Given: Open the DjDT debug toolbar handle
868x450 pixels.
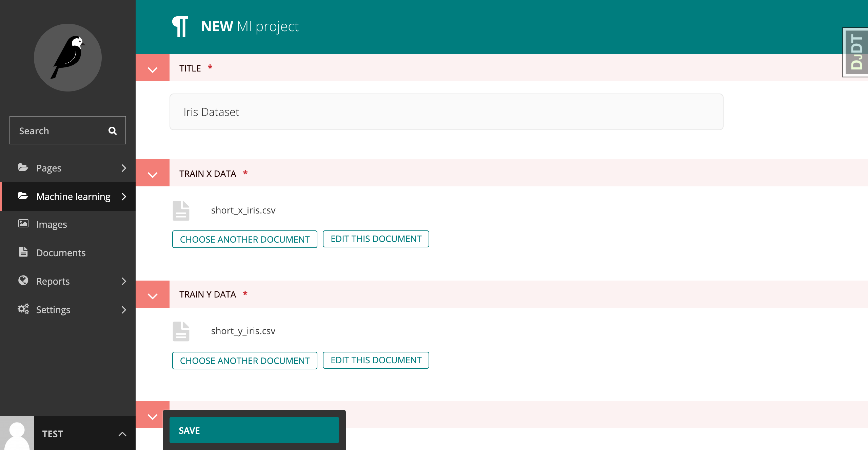Looking at the screenshot, I should pyautogui.click(x=856, y=53).
